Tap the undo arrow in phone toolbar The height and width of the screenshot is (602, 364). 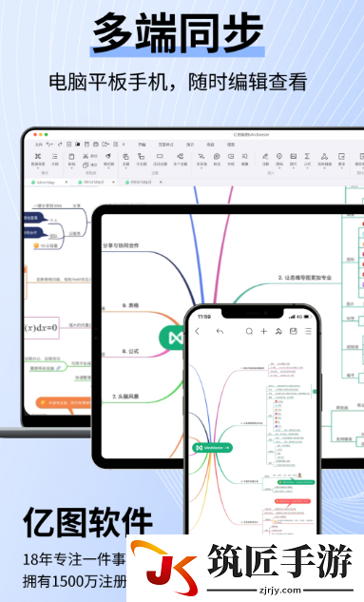[x=220, y=331]
